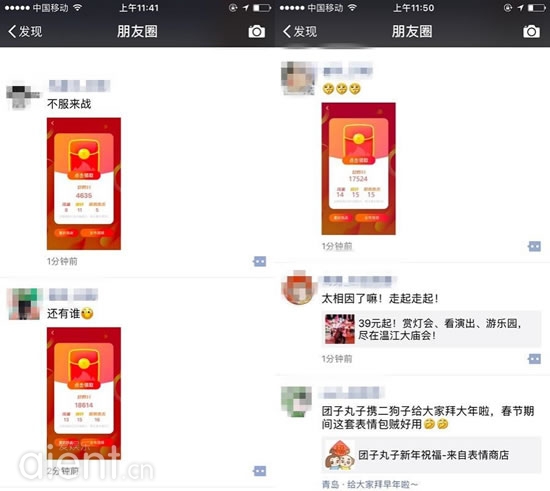The height and width of the screenshot is (491, 550).
Task: Open 39元起 温江大庙会 shared article
Action: [431, 329]
